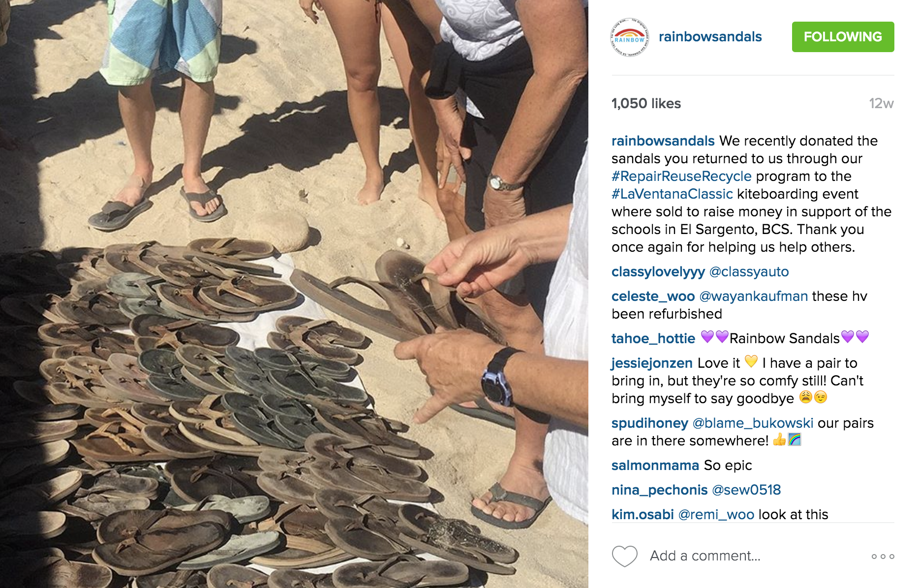Visit the @blame_bukowski mention
Screen dimensions: 918x588
[753, 423]
